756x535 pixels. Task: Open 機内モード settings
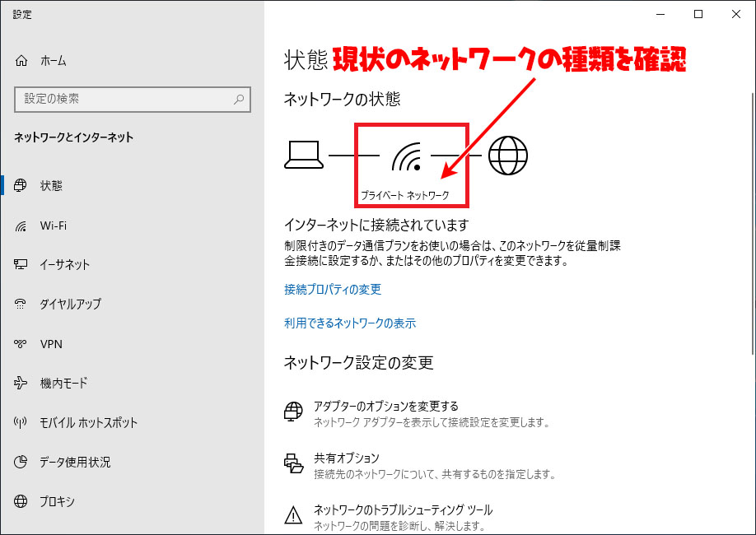pyautogui.click(x=132, y=383)
